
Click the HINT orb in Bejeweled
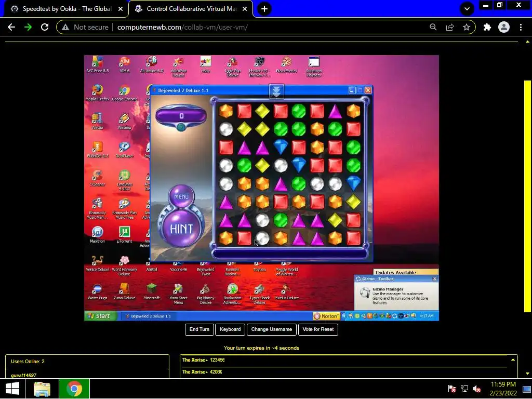tap(181, 229)
